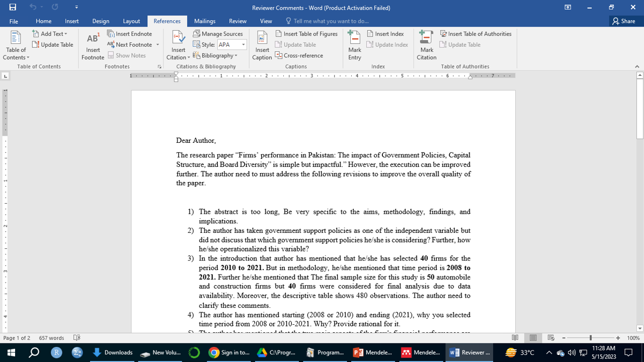Toggle Web Layout view in status bar

tap(551, 338)
